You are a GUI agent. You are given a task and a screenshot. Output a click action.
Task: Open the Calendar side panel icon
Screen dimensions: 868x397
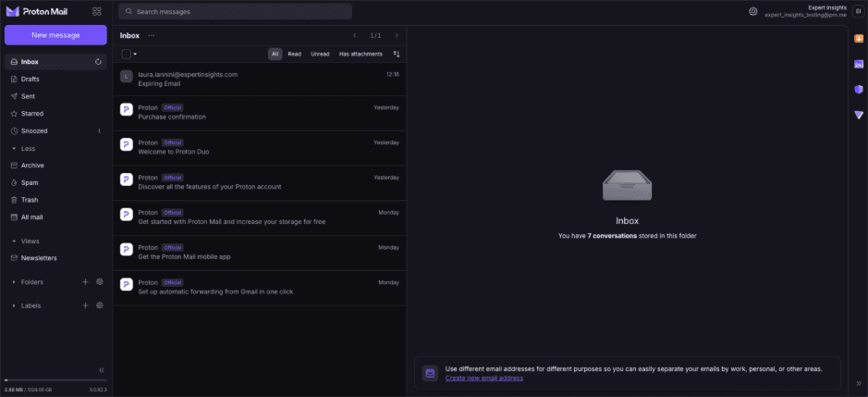click(x=859, y=64)
